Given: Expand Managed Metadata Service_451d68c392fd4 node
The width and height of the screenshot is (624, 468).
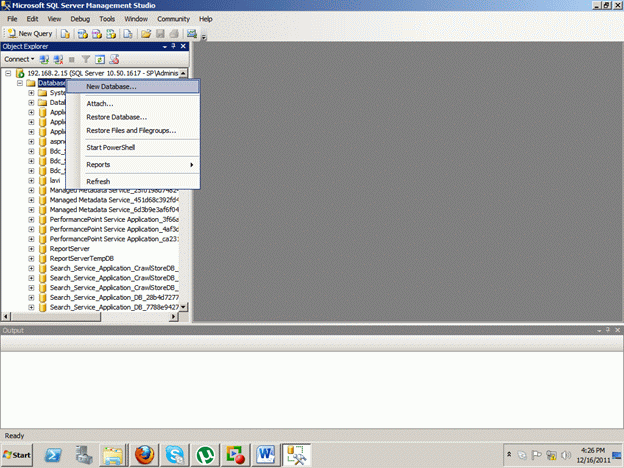Looking at the screenshot, I should click(31, 200).
